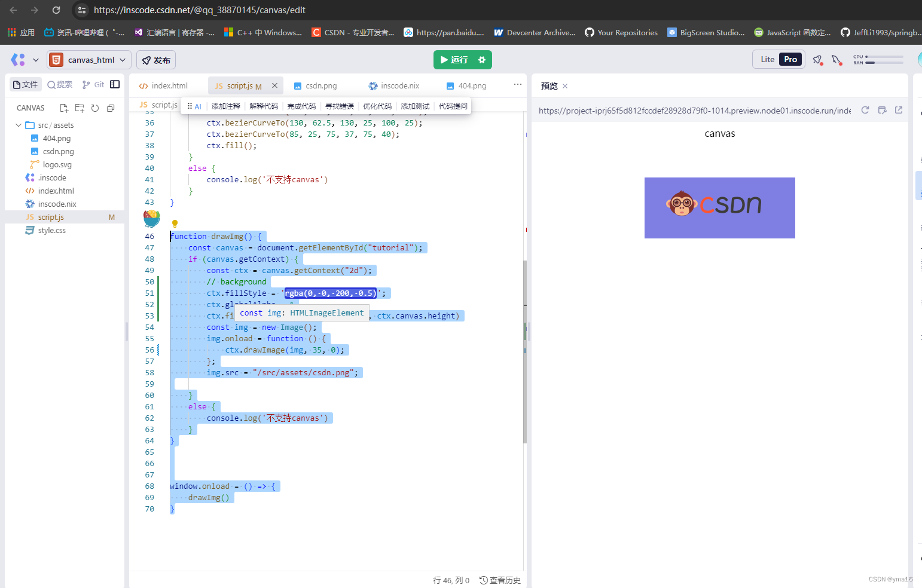Click 解释代码 in AI toolbar

tap(264, 106)
